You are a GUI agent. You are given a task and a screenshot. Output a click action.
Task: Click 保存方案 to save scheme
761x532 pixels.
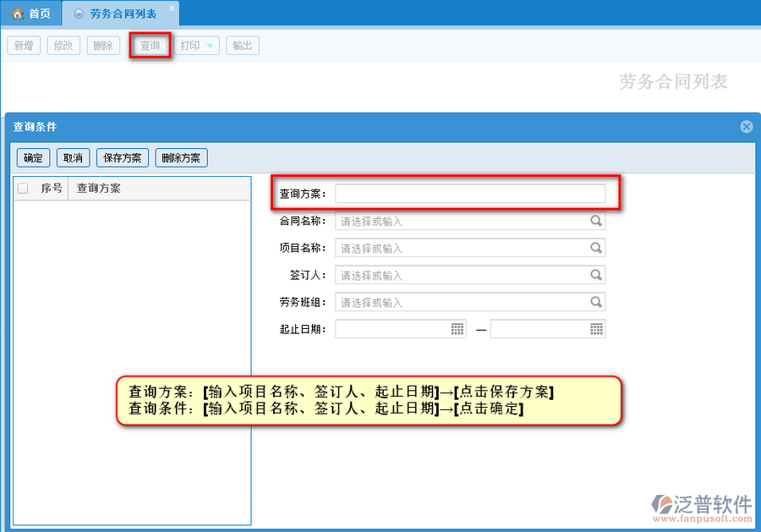123,158
